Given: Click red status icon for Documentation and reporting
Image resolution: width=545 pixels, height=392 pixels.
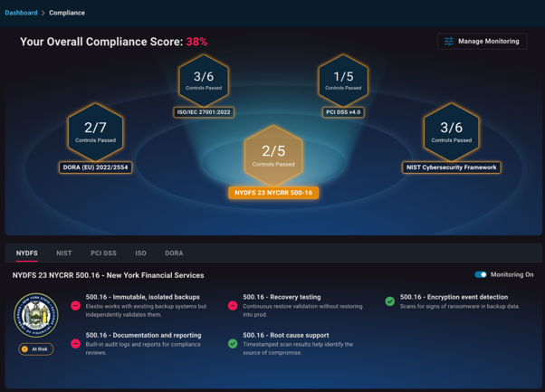Looking at the screenshot, I should pyautogui.click(x=76, y=344).
